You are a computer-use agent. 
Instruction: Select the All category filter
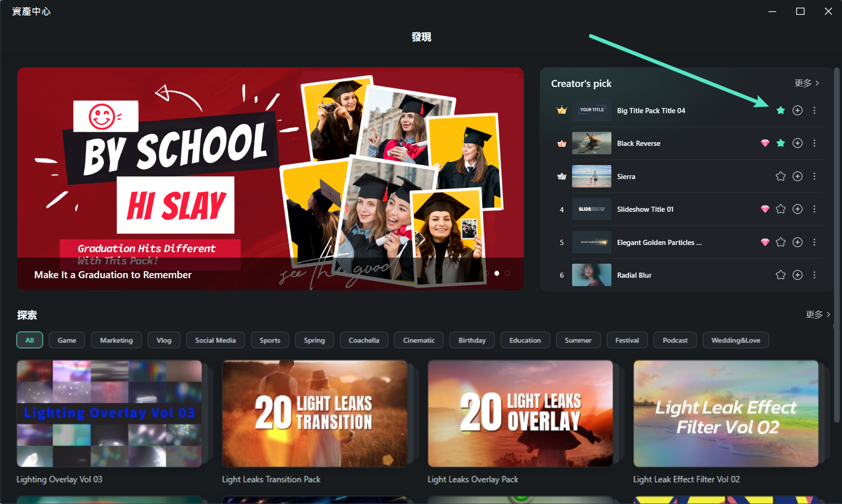29,340
